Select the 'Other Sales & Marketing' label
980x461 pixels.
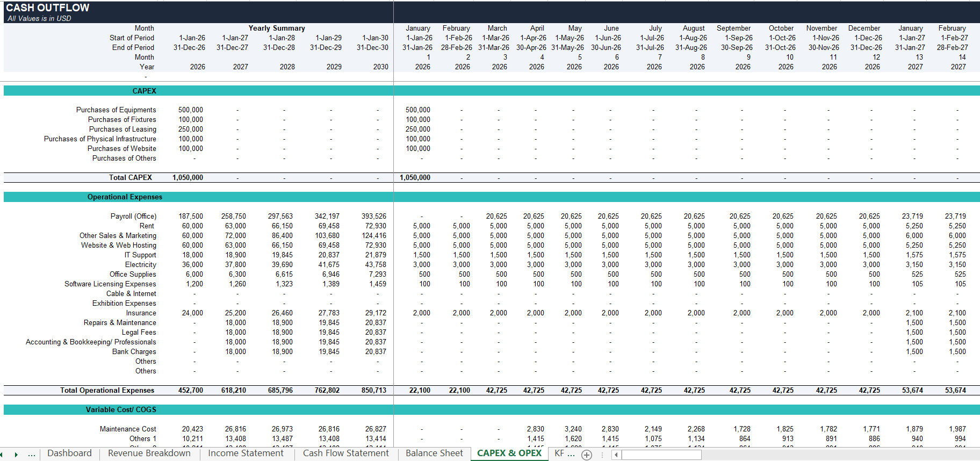118,235
